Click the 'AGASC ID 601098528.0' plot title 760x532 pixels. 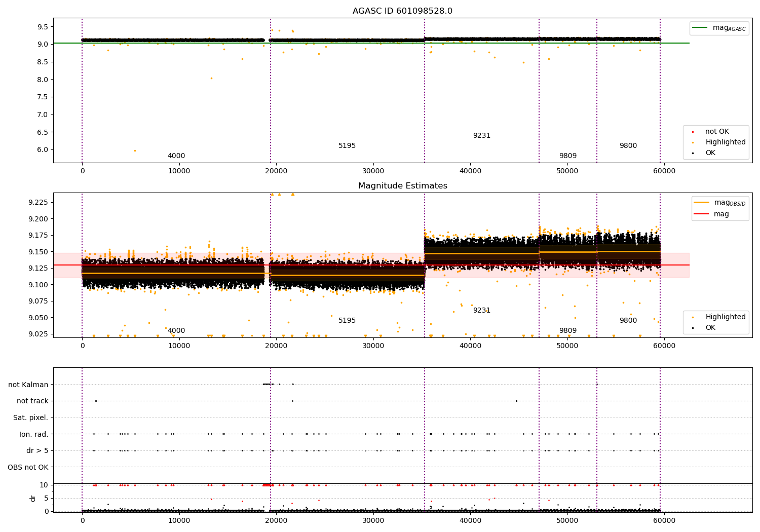pyautogui.click(x=403, y=11)
